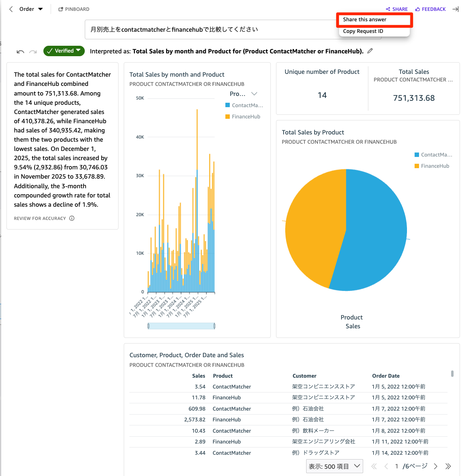This screenshot has height=476, width=462.
Task: Select Share this answer
Action: coord(374,19)
